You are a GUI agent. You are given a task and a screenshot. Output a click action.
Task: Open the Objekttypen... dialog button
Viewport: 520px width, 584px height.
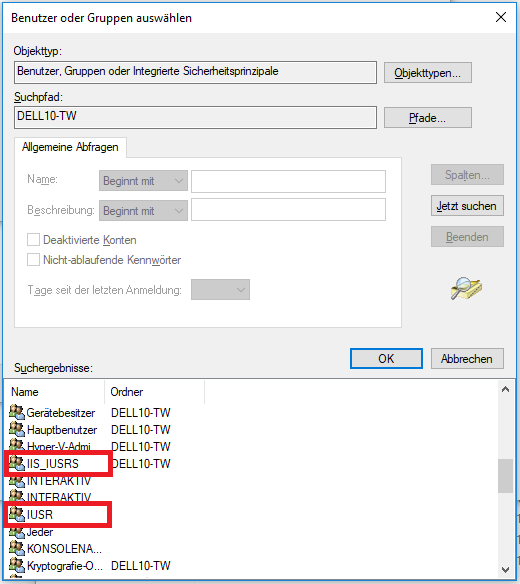click(x=428, y=73)
